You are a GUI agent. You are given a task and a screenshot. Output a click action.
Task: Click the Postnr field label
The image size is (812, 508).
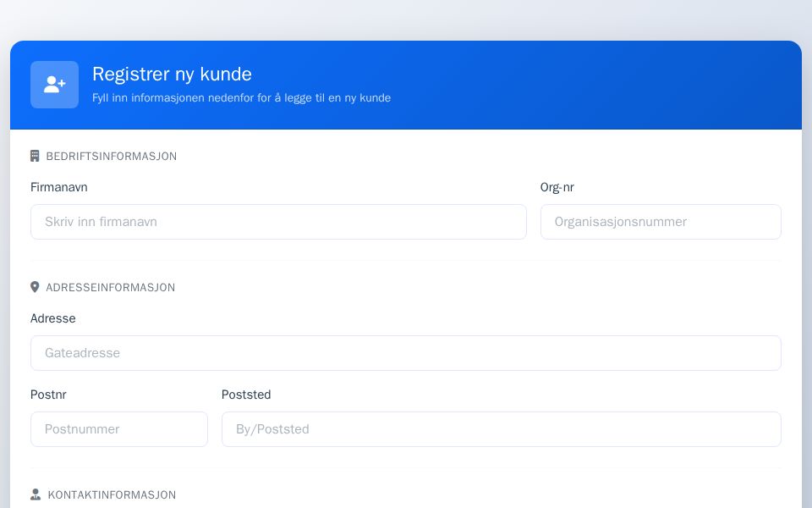tap(48, 395)
